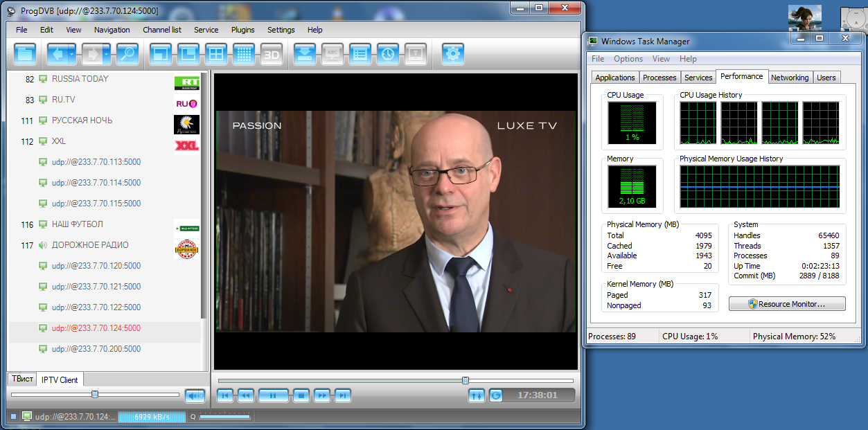The height and width of the screenshot is (430, 868).
Task: Select the RUSSIA TODAY channel
Action: pos(80,79)
